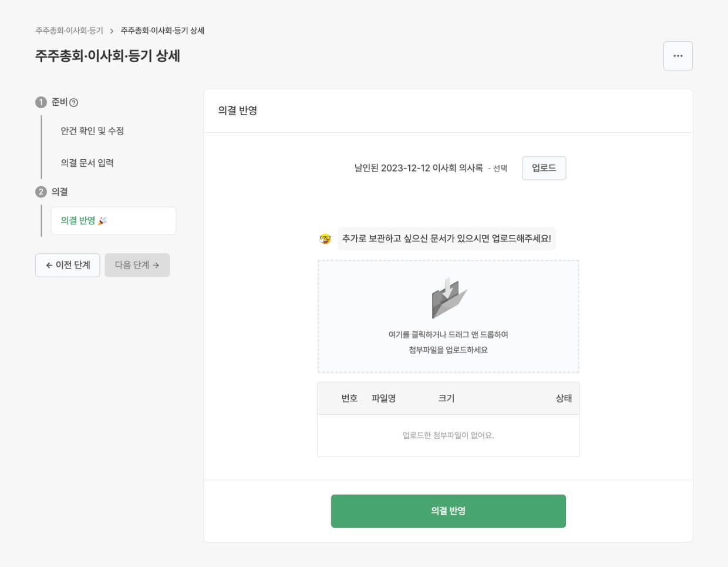Click the disabled 다음 단계 button
The height and width of the screenshot is (567, 728).
point(137,265)
